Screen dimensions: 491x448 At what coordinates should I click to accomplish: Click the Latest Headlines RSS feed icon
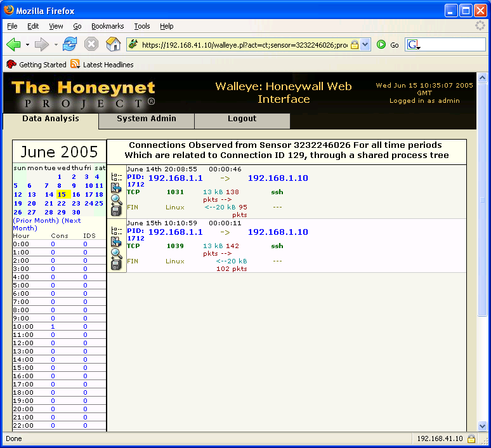click(x=75, y=64)
